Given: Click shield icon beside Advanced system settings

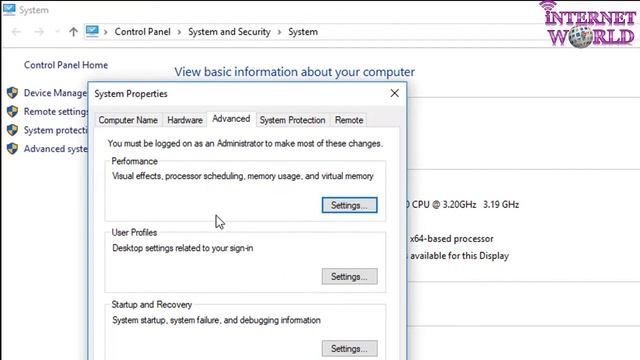Looking at the screenshot, I should click(12, 149).
